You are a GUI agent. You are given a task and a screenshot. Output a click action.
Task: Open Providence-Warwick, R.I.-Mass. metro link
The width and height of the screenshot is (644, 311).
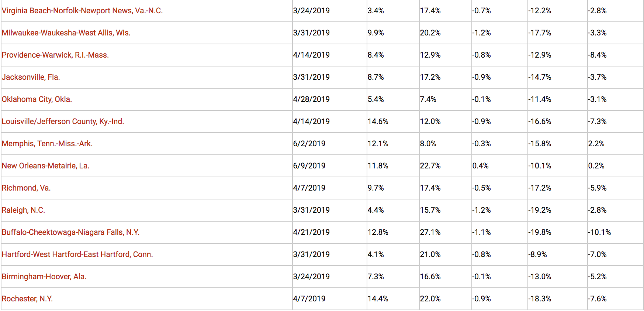click(x=55, y=55)
